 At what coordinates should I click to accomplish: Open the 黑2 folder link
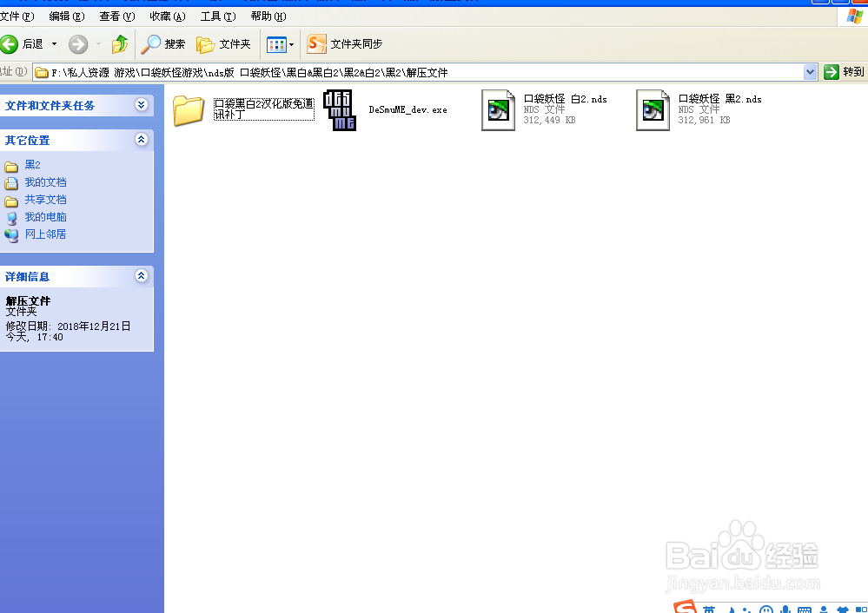[33, 165]
